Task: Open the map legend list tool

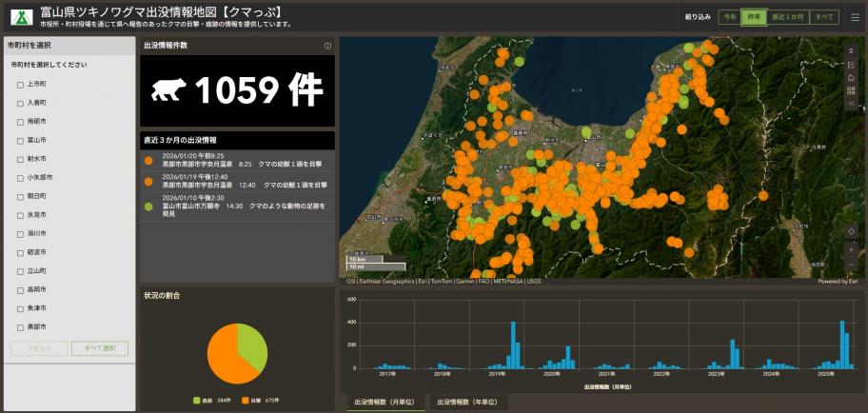Action: [851, 65]
